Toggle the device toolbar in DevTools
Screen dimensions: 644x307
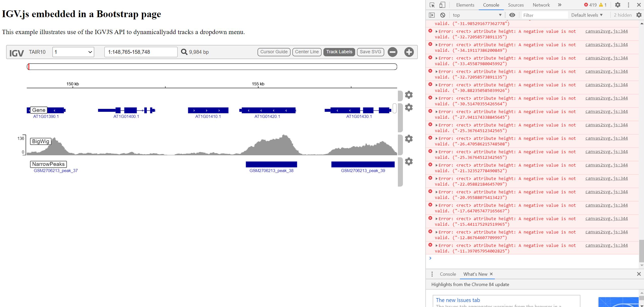tap(443, 5)
